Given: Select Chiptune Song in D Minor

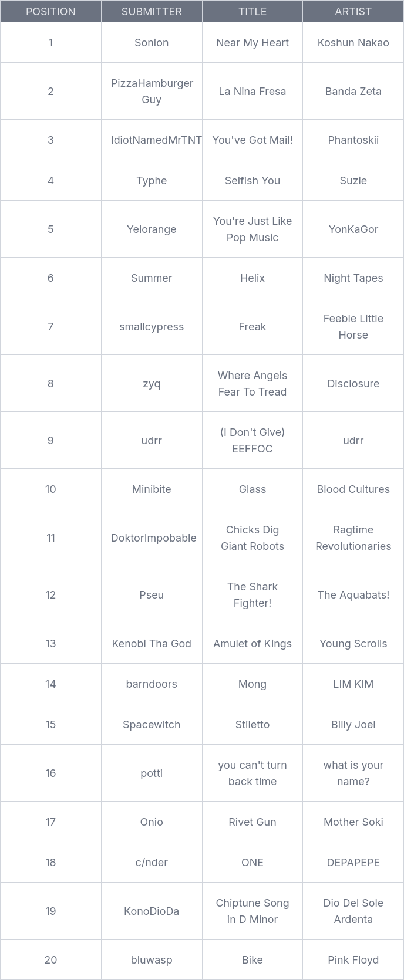Looking at the screenshot, I should [x=253, y=911].
